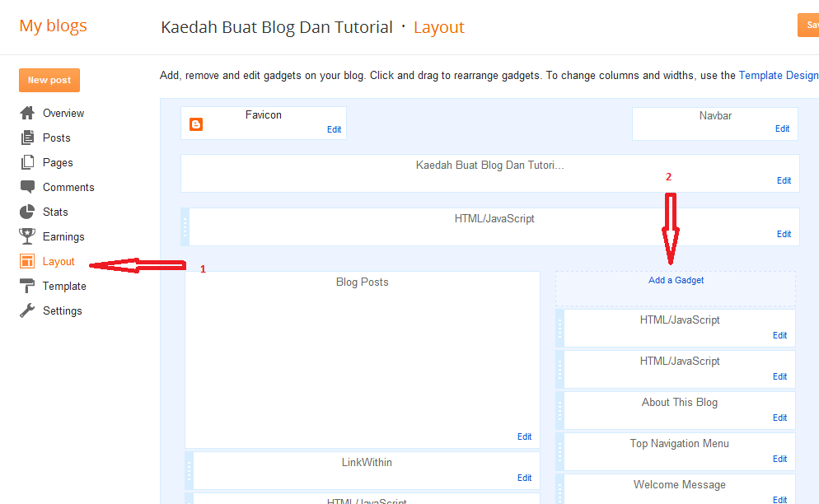Click the Overview house icon

point(27,113)
